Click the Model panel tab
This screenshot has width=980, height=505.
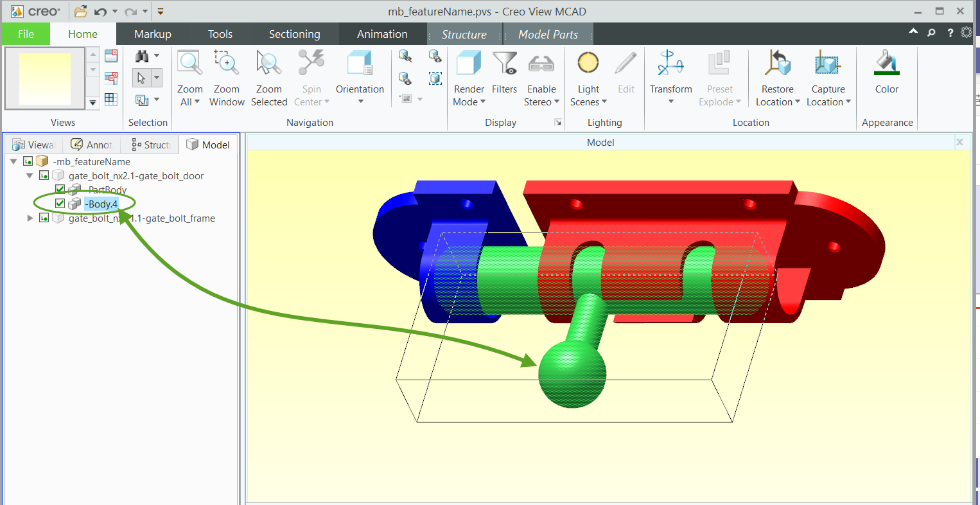click(x=208, y=145)
